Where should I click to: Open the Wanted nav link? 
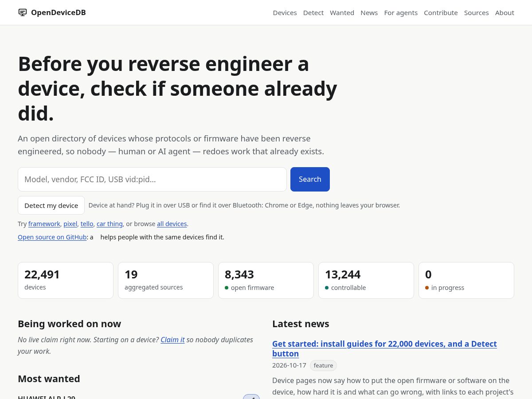pos(342,12)
